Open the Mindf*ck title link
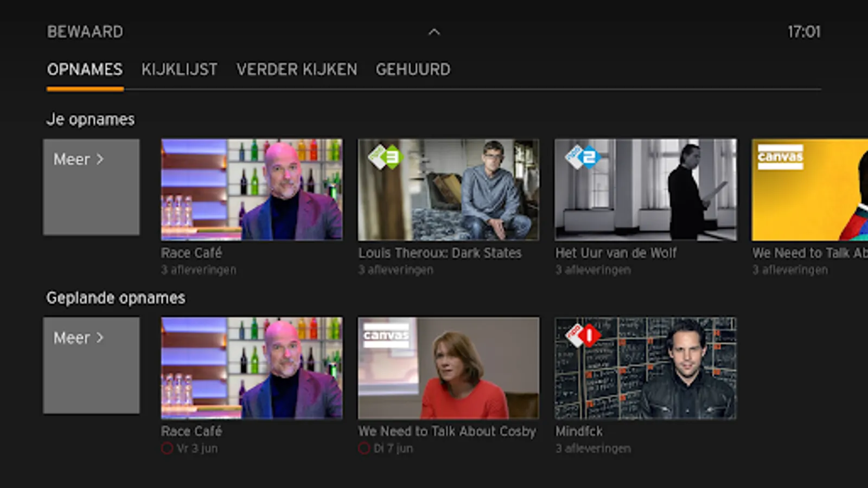This screenshot has width=868, height=488. point(579,431)
